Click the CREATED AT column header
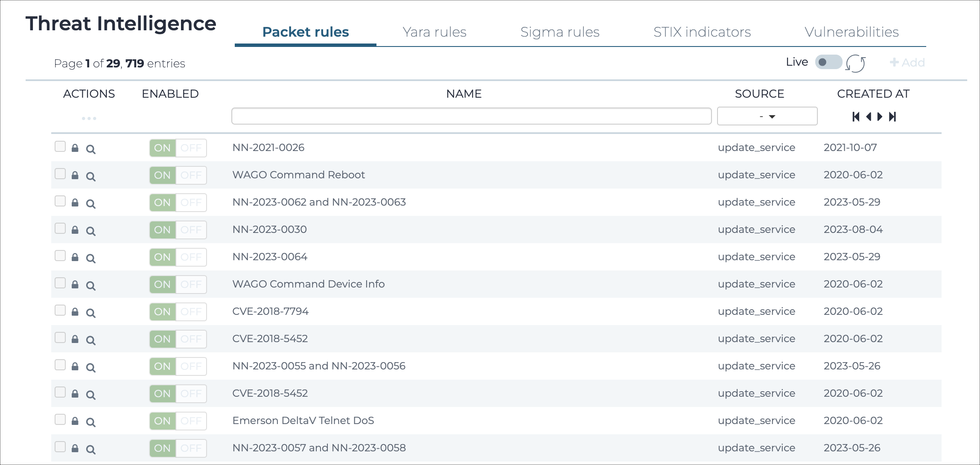980x465 pixels. pyautogui.click(x=873, y=94)
